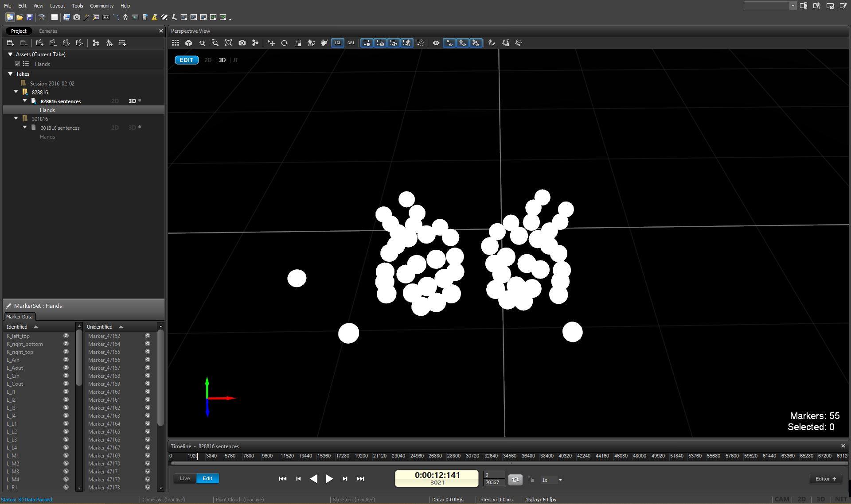Collapse the Takes tree section
Screen dimensions: 851x504
pos(10,74)
